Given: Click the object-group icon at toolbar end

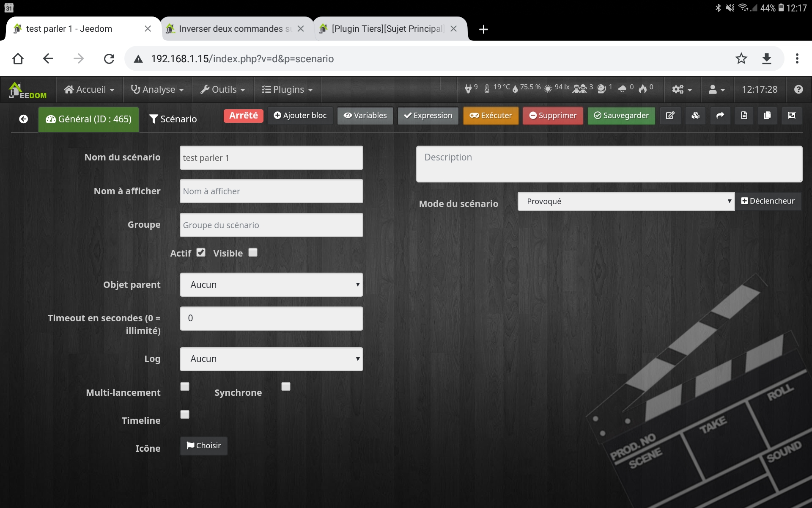Looking at the screenshot, I should (x=792, y=116).
